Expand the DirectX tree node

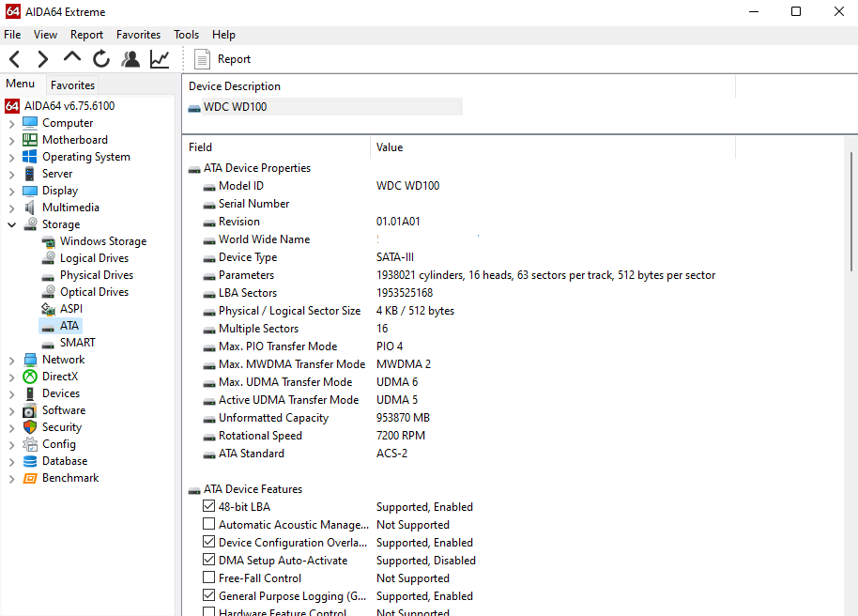pos(11,377)
